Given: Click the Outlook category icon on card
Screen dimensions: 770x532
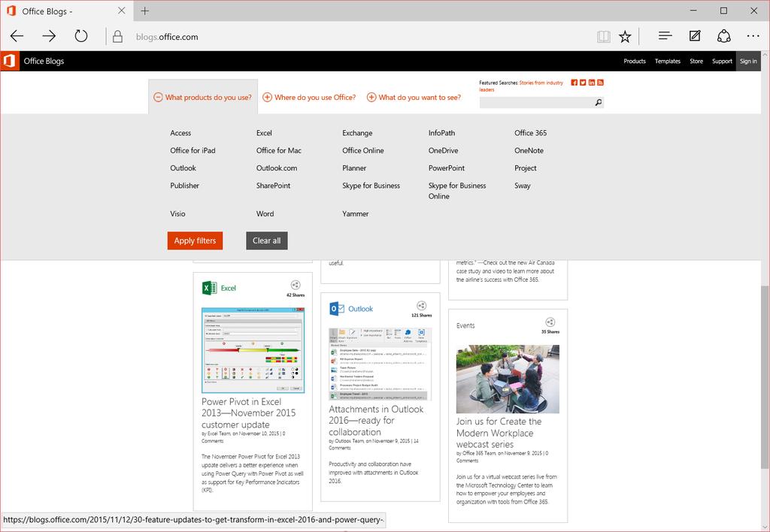Looking at the screenshot, I should tap(337, 309).
